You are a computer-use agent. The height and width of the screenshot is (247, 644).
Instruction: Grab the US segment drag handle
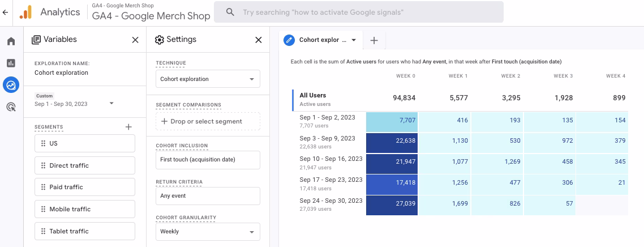[x=43, y=143]
